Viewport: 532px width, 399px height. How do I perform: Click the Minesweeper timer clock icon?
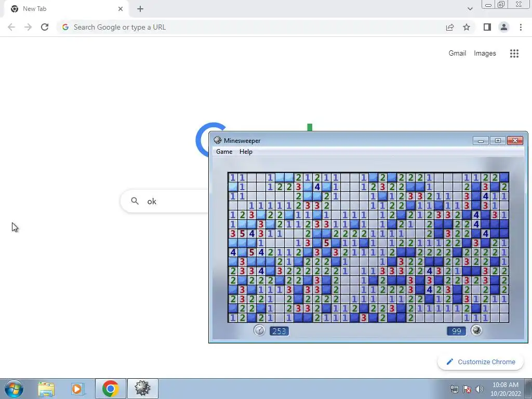[259, 330]
